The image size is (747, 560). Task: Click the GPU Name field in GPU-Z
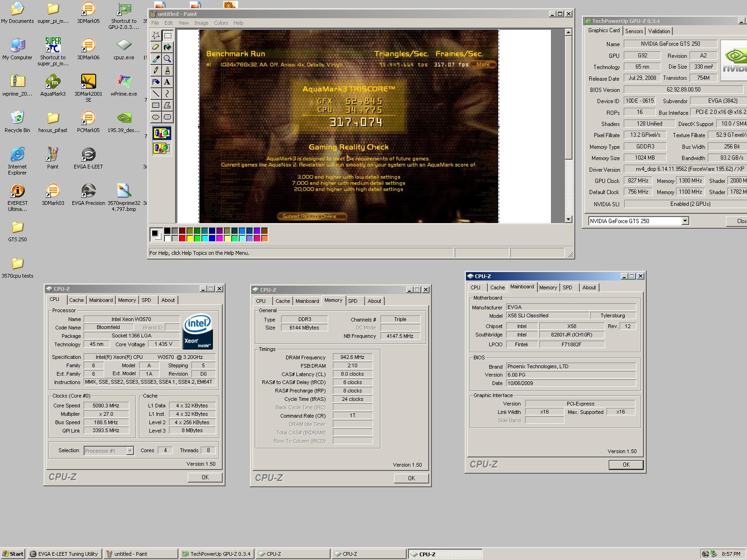coord(670,44)
